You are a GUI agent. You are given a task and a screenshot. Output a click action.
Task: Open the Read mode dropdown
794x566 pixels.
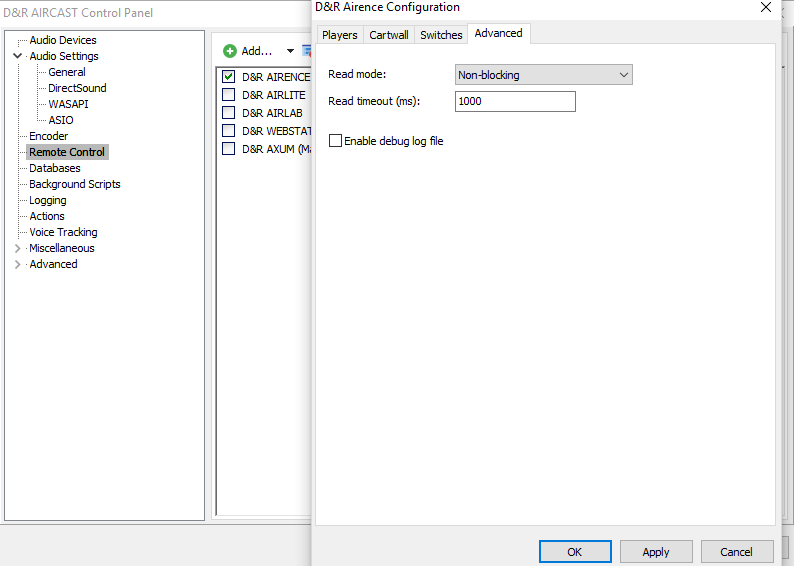tap(543, 75)
